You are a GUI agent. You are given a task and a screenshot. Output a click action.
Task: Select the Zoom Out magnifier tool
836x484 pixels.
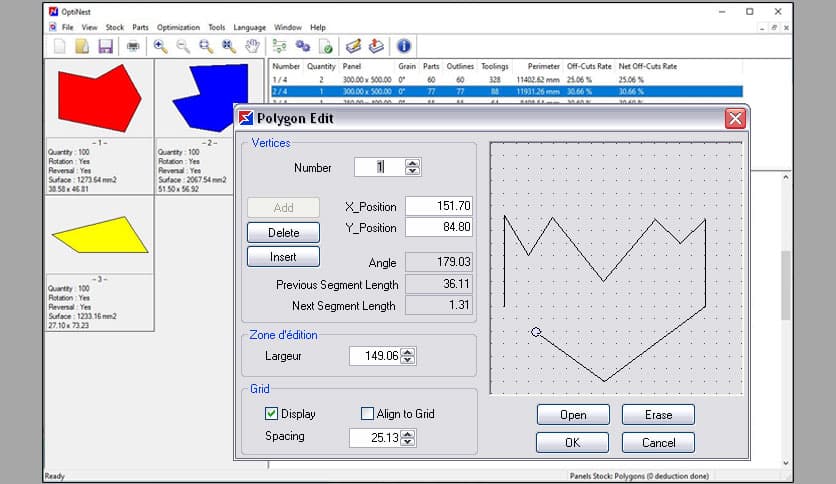(x=183, y=46)
